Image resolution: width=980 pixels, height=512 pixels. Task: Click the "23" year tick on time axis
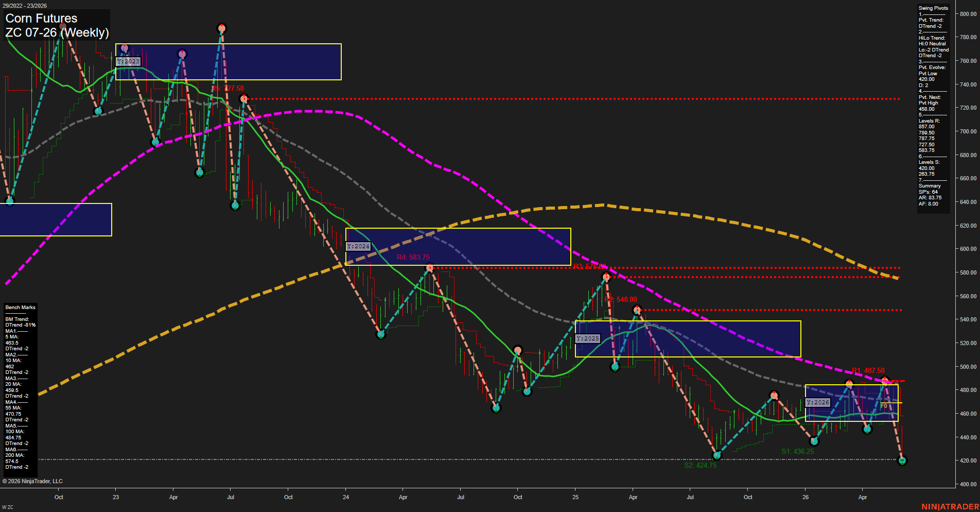point(116,497)
